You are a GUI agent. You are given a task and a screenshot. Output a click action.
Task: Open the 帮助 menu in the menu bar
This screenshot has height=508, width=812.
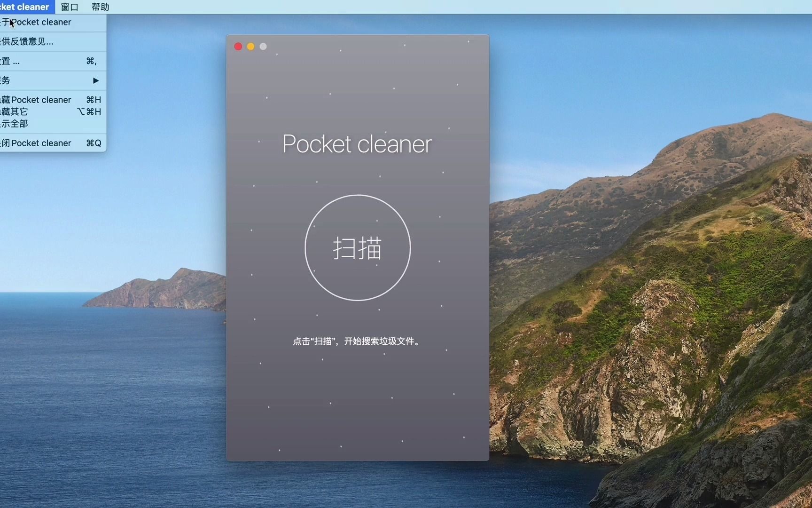100,7
